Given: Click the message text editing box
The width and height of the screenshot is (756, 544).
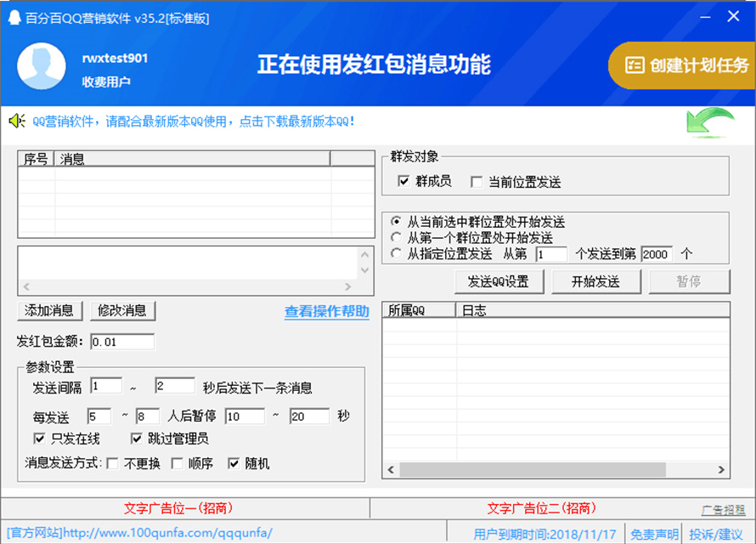Looking at the screenshot, I should (188, 263).
